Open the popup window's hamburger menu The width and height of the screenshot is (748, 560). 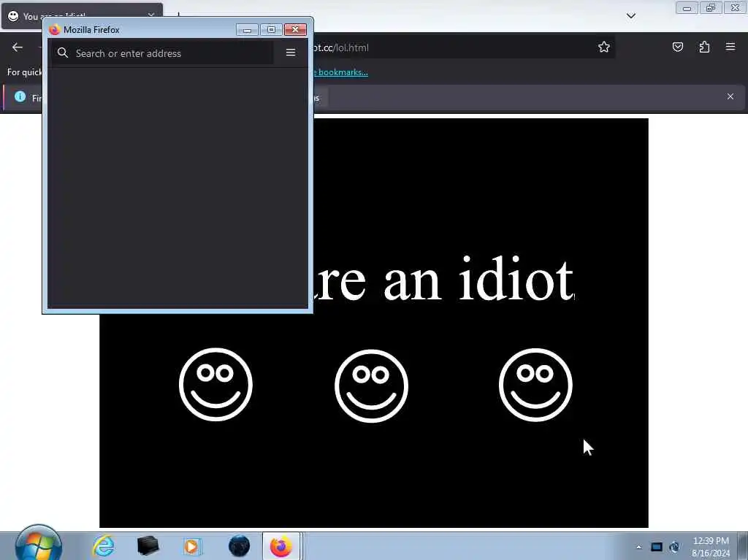[291, 53]
